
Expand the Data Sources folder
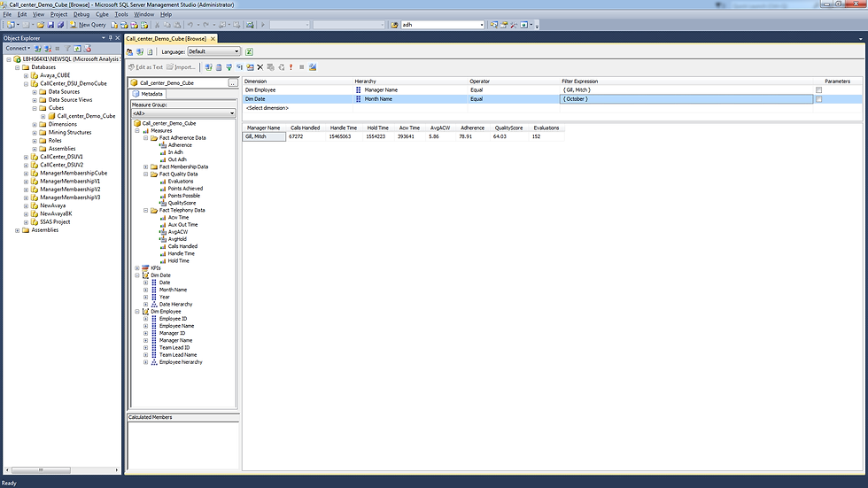click(35, 92)
